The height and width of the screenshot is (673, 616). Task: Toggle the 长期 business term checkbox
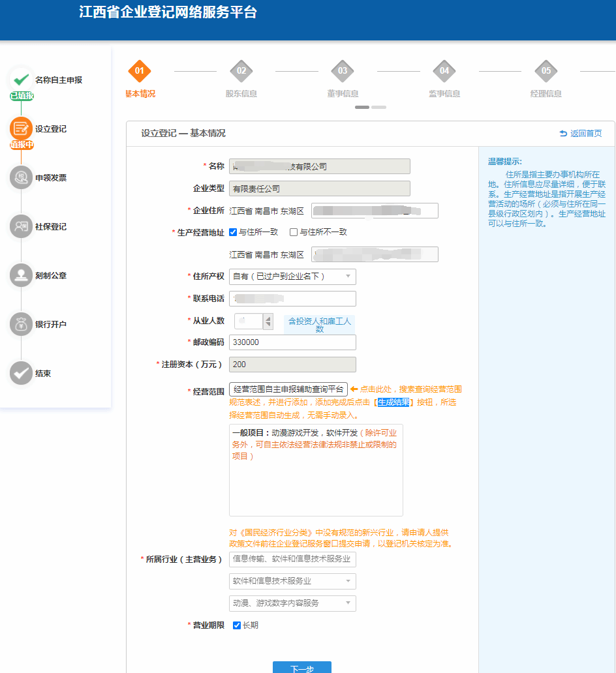click(237, 625)
